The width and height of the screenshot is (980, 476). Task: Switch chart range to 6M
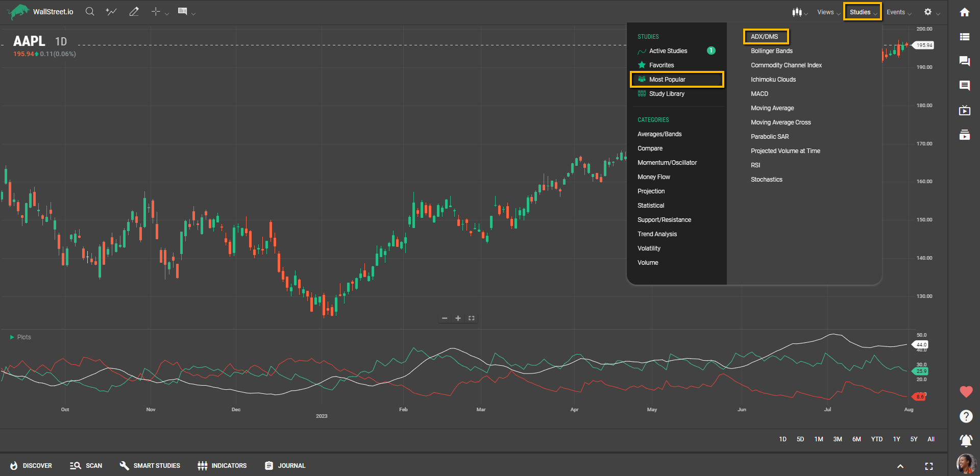pyautogui.click(x=856, y=439)
